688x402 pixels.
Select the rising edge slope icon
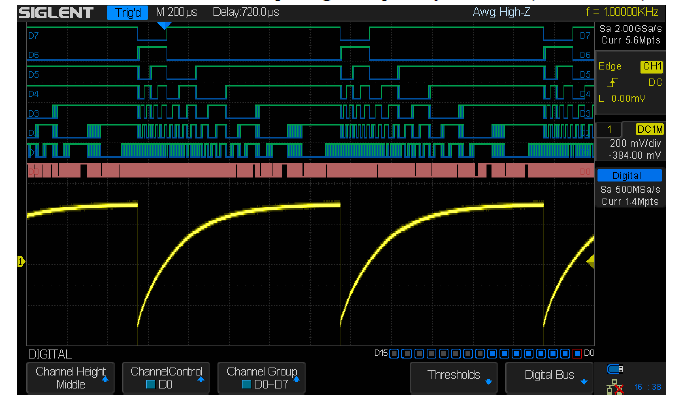click(x=613, y=82)
